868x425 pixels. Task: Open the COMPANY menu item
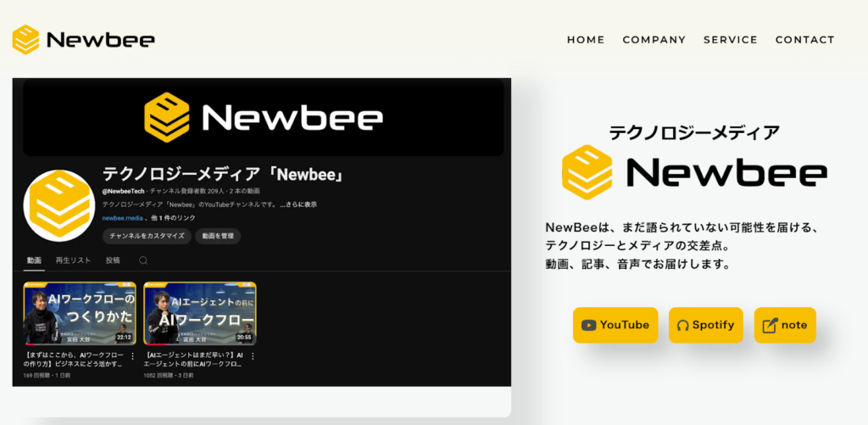[x=654, y=40]
